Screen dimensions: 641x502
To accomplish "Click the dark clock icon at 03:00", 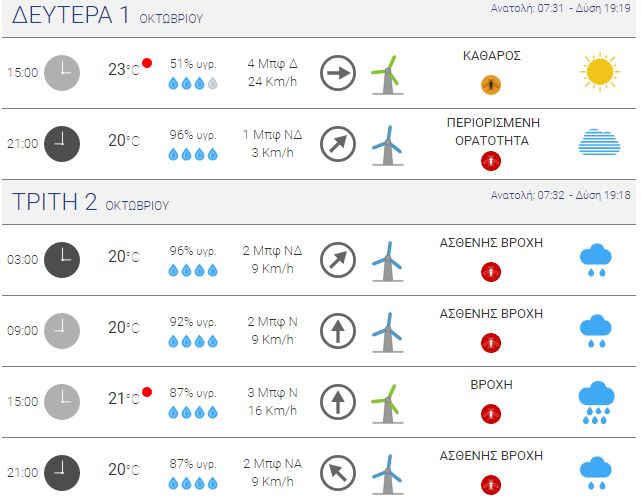I will tap(62, 260).
